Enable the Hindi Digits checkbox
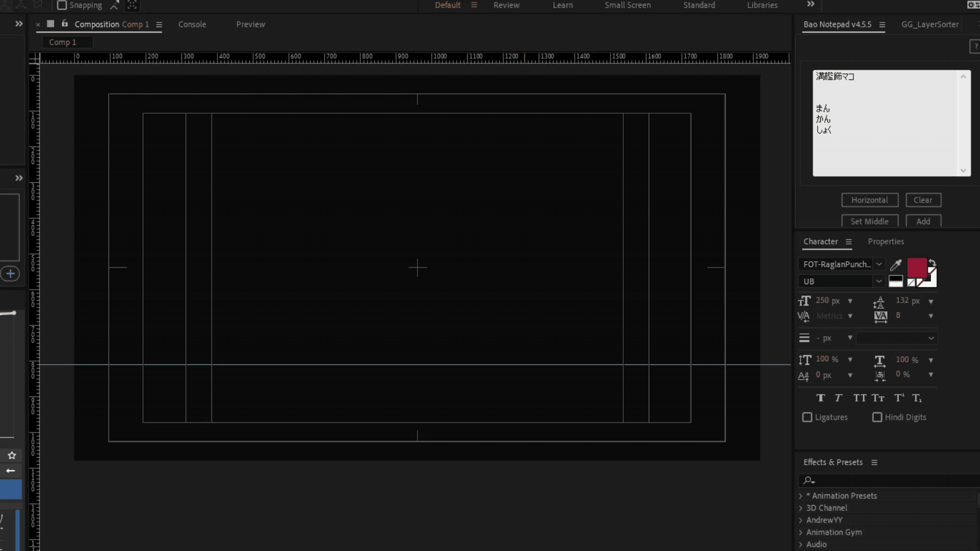 point(877,417)
